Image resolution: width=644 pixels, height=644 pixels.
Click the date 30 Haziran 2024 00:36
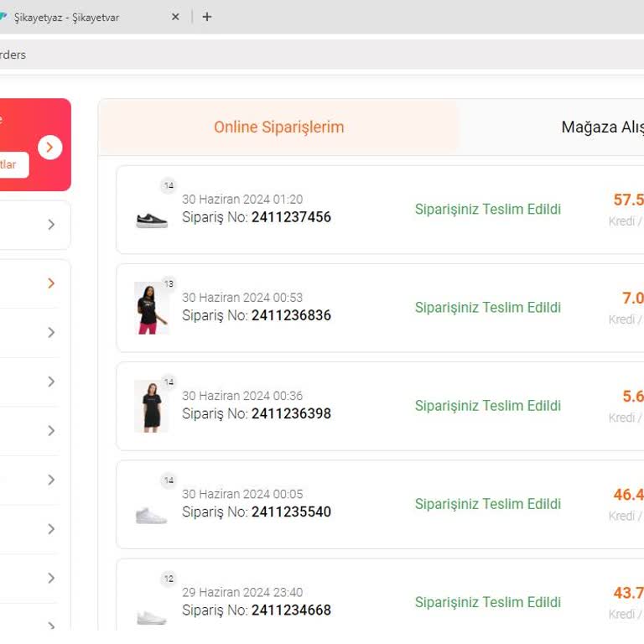[x=242, y=396]
